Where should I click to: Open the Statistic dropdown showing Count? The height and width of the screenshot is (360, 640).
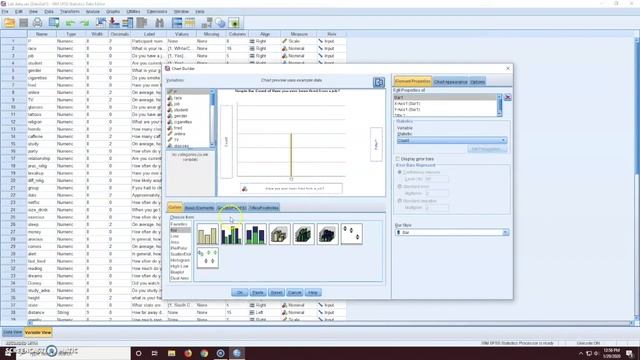click(452, 140)
